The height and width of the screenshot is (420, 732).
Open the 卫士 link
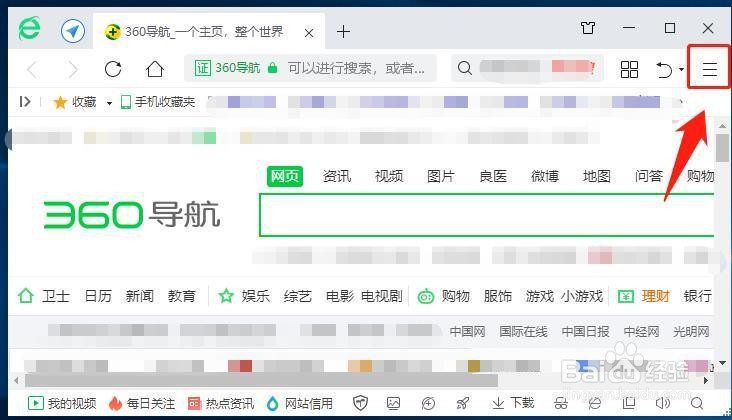[x=56, y=296]
